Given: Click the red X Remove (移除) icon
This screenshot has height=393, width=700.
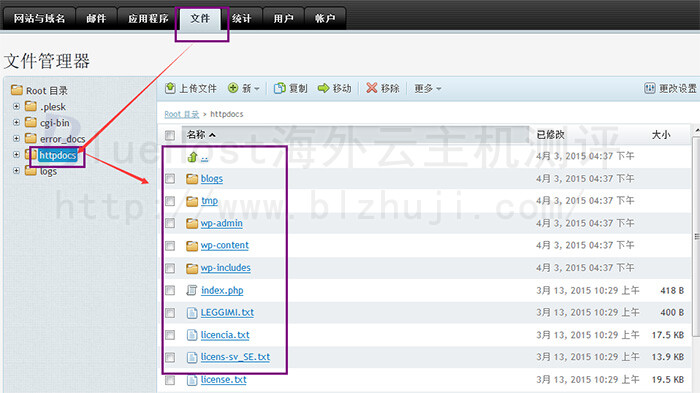Looking at the screenshot, I should [371, 88].
